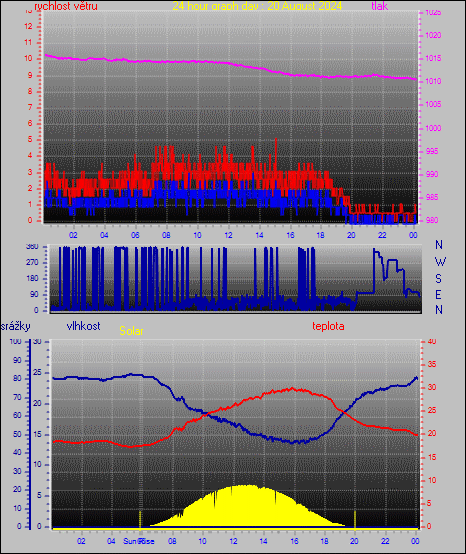Click the "7" value on the red wind speed axis

(x=30, y=107)
